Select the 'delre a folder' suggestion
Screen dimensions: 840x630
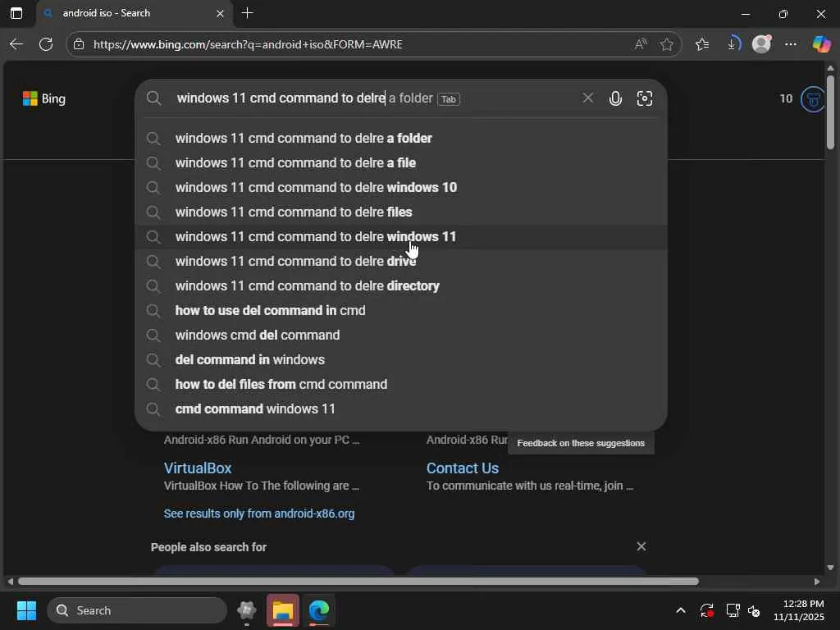400,138
